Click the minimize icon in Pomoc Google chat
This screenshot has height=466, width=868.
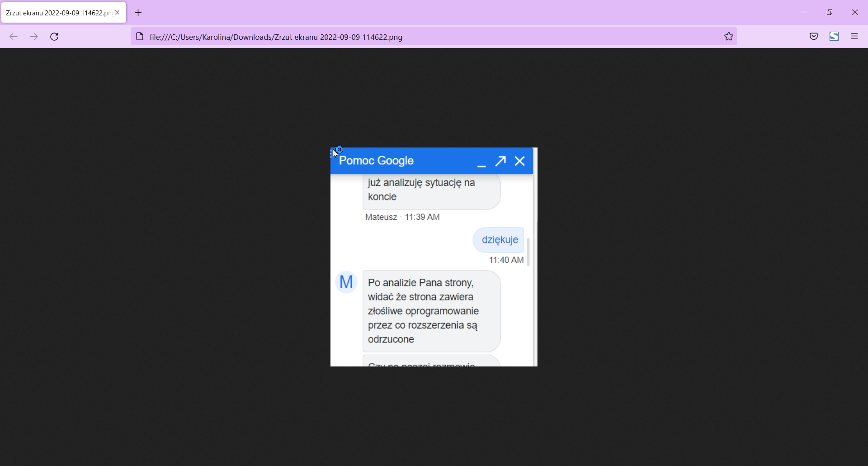pos(481,166)
